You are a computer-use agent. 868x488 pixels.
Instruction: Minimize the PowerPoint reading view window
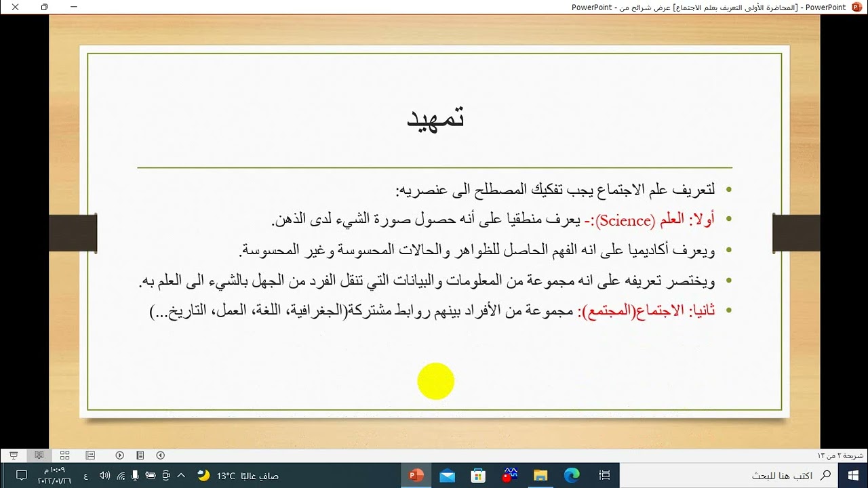[x=74, y=7]
